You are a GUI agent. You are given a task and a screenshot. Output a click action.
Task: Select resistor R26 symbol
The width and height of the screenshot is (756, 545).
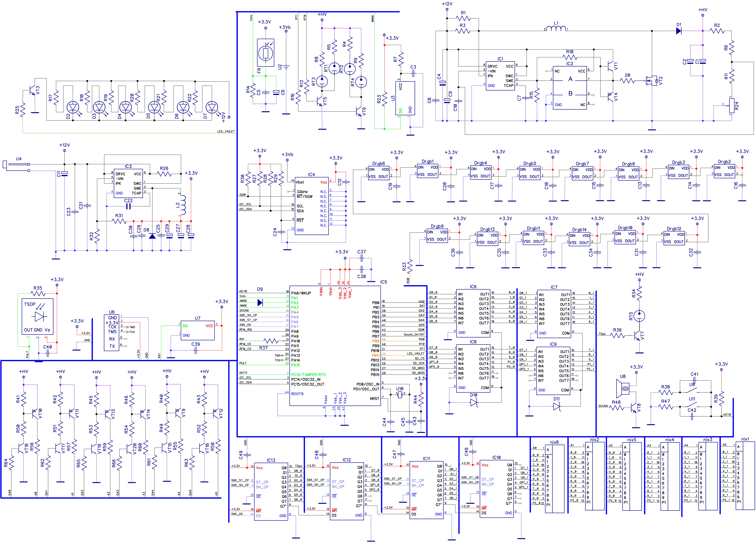point(164,174)
